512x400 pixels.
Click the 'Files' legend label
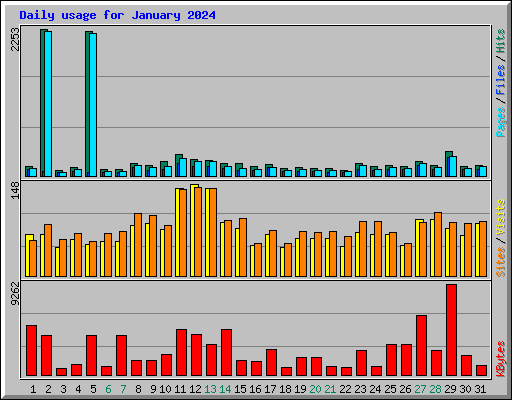(501, 80)
